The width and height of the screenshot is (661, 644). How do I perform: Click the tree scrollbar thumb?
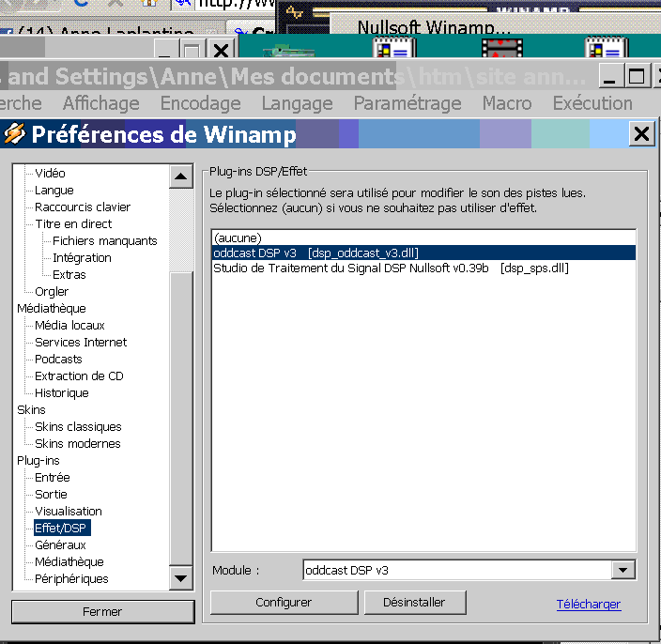pos(181,418)
